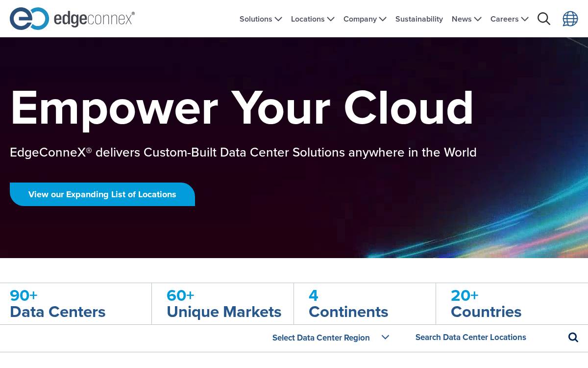Expand the Solutions menu chevron

(x=278, y=19)
